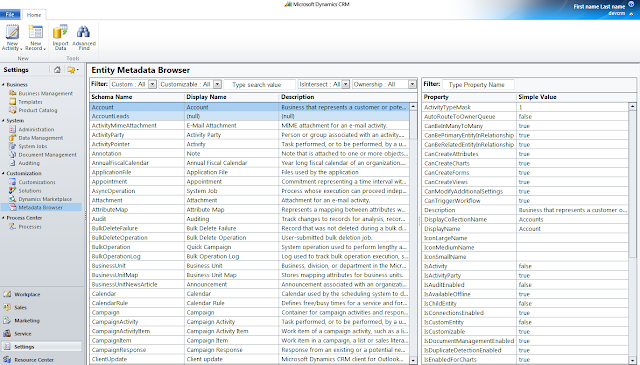Click the Type Property Name filter field
Screen dimensions: 640x365
tap(478, 85)
